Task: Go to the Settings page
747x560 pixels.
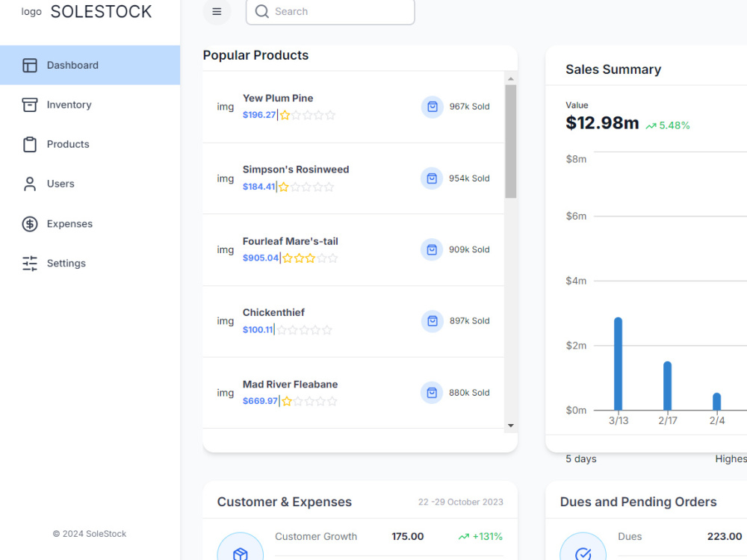Action: 90,264
